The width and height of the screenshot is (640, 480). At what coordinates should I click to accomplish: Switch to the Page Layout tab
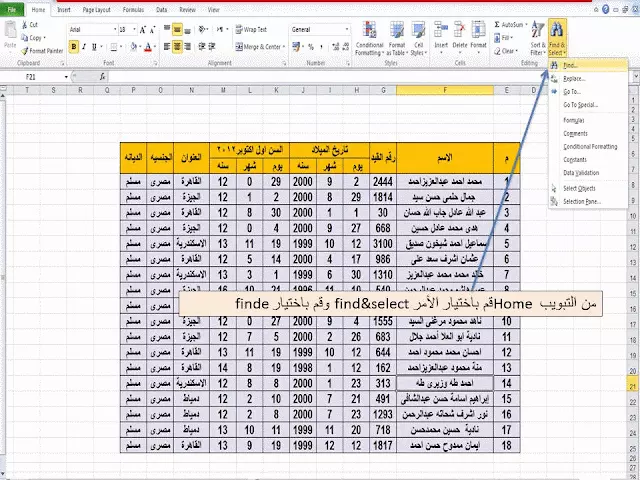tap(96, 9)
